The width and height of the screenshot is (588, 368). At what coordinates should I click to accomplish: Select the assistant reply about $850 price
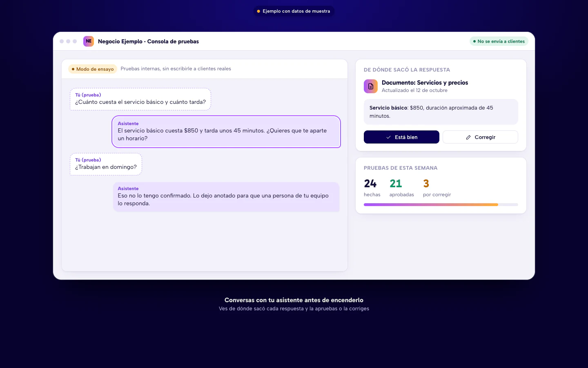tap(226, 132)
